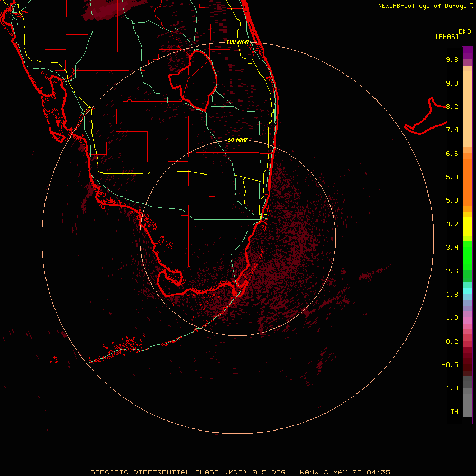Click the TH threshold label on the scale
The width and height of the screenshot is (476, 476).
coord(454,411)
